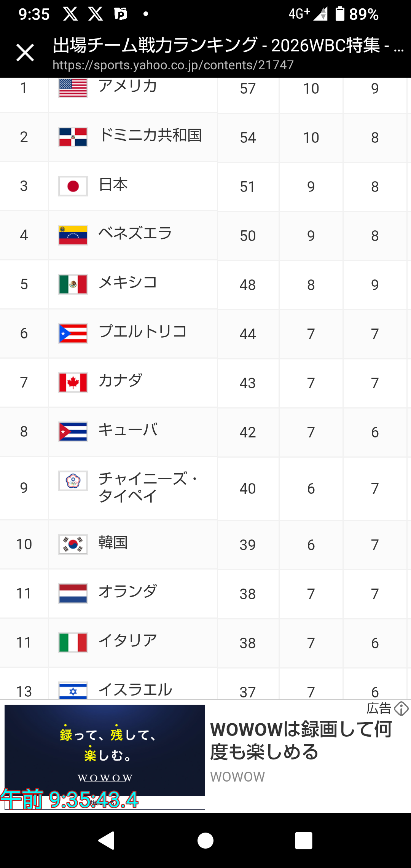Tap the page URL in the header

point(173,65)
